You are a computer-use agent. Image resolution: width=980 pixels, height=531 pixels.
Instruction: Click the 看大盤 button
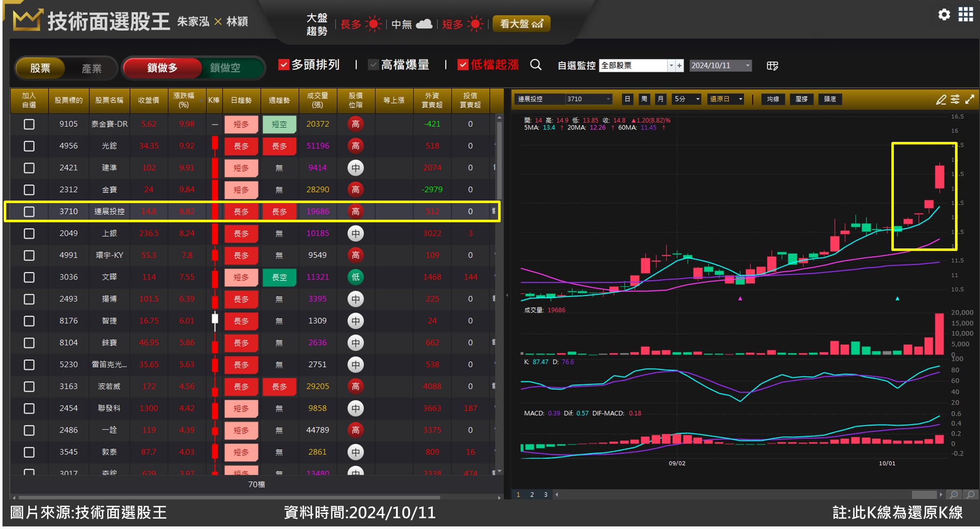(521, 24)
